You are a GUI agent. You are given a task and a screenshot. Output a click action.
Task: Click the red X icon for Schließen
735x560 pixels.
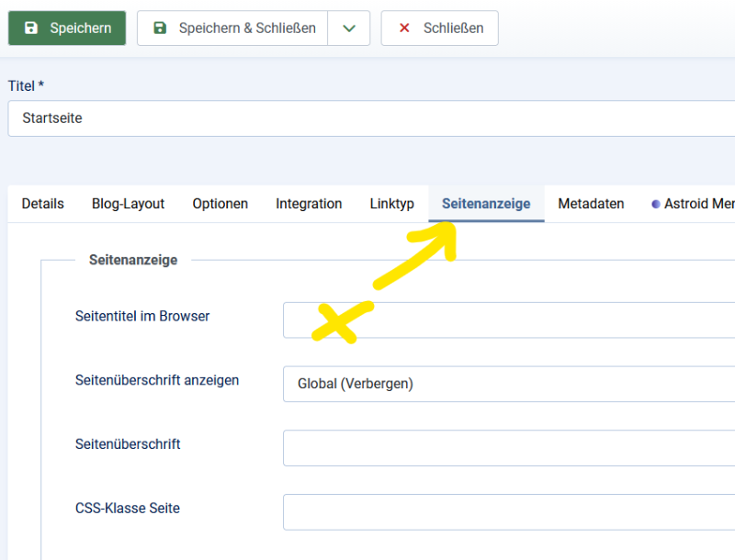coord(404,28)
